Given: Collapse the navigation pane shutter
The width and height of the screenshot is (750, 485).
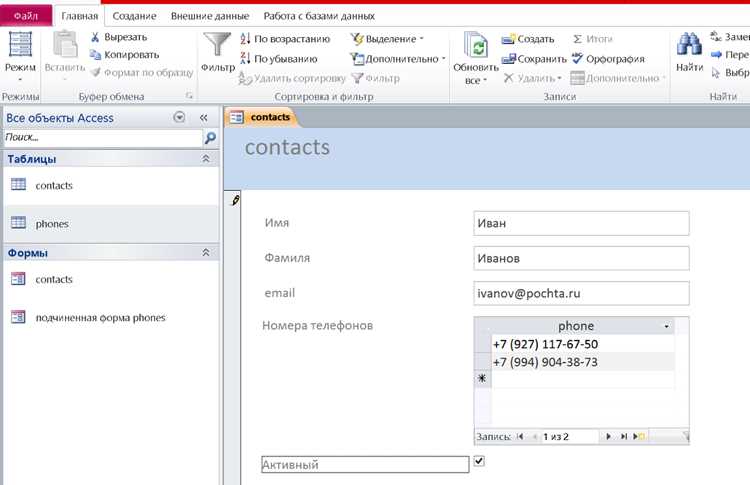Looking at the screenshot, I should [204, 118].
